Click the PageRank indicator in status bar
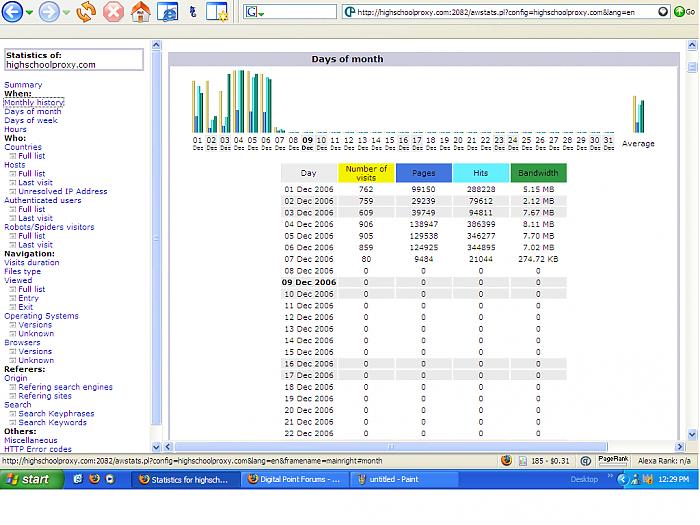Viewport: 700px width, 525px height. (x=613, y=460)
